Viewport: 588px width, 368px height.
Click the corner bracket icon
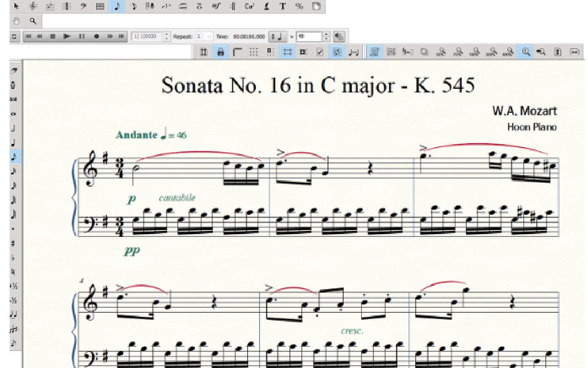237,52
